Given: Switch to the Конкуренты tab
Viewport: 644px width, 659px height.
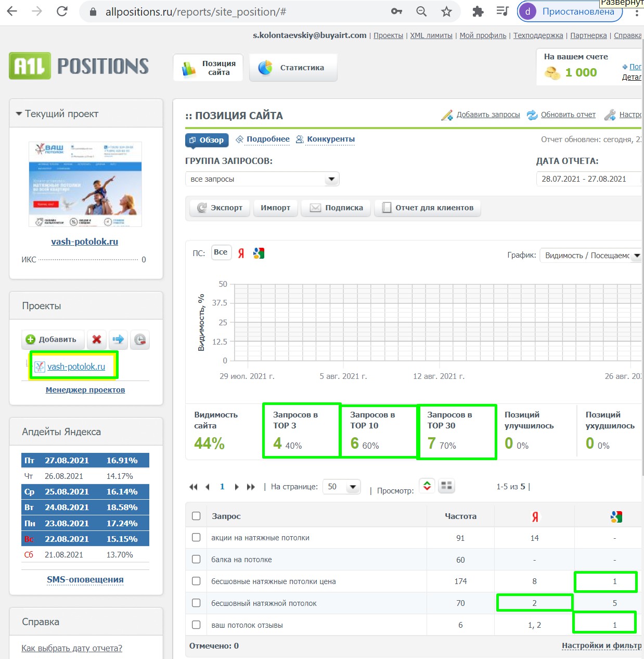Looking at the screenshot, I should (325, 140).
